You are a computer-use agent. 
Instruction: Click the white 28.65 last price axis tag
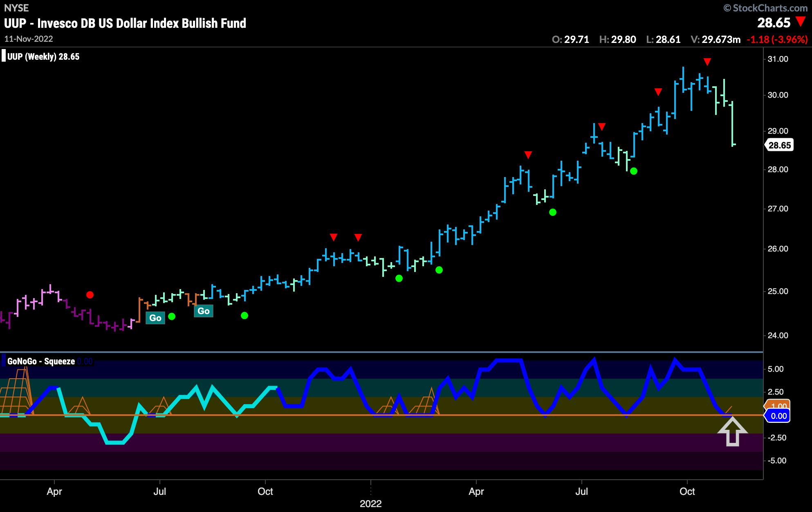779,145
